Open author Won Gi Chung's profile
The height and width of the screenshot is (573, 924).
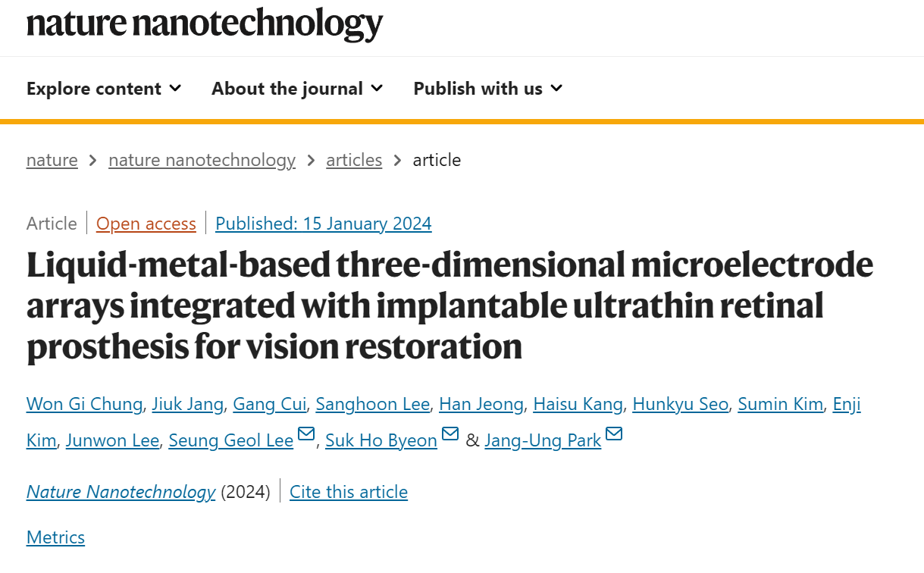(x=84, y=404)
